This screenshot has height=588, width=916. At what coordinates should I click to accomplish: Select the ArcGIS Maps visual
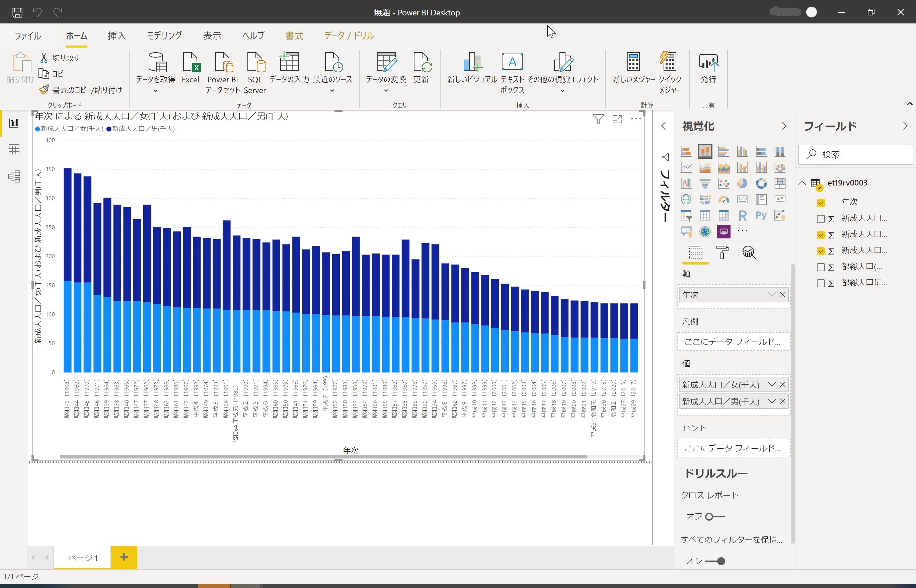704,232
